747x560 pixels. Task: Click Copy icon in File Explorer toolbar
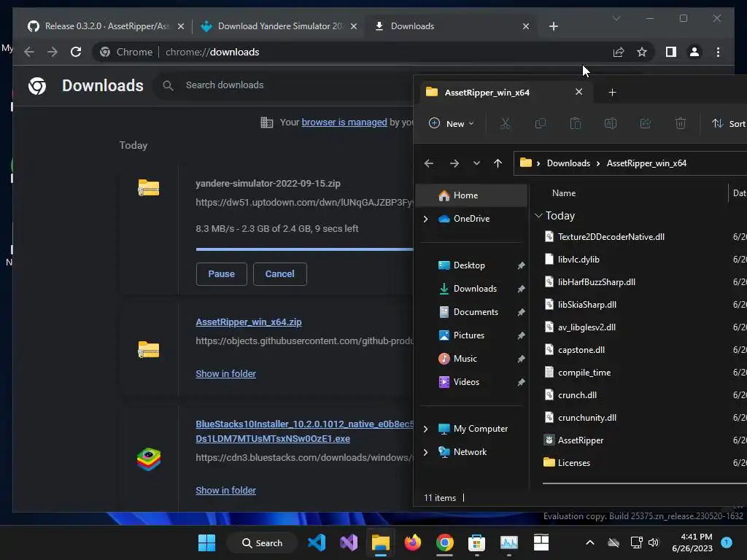[x=541, y=124]
